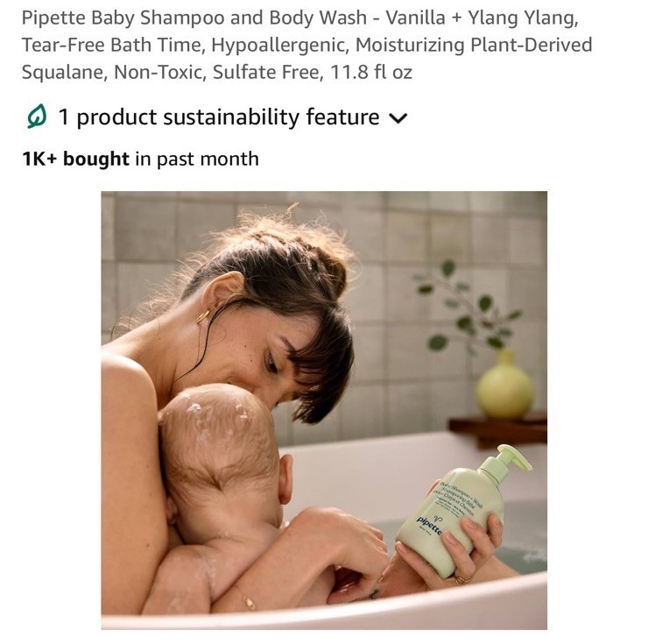The width and height of the screenshot is (648, 644).
Task: Click the 'pipette' logo on bottle
Action: click(x=429, y=525)
